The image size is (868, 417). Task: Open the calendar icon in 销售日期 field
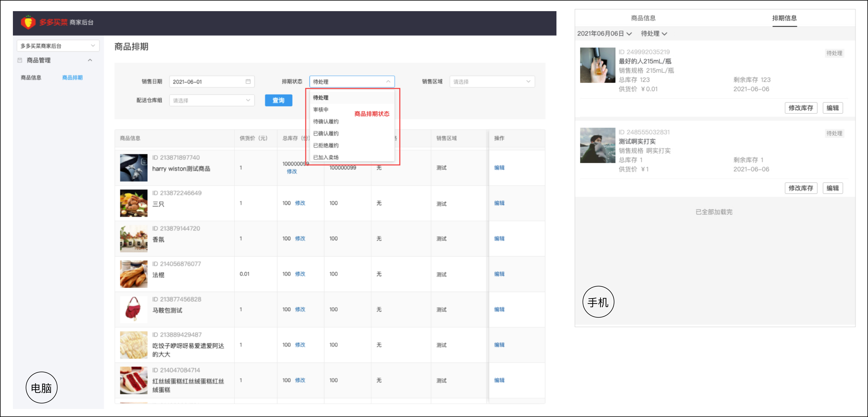[x=248, y=81]
